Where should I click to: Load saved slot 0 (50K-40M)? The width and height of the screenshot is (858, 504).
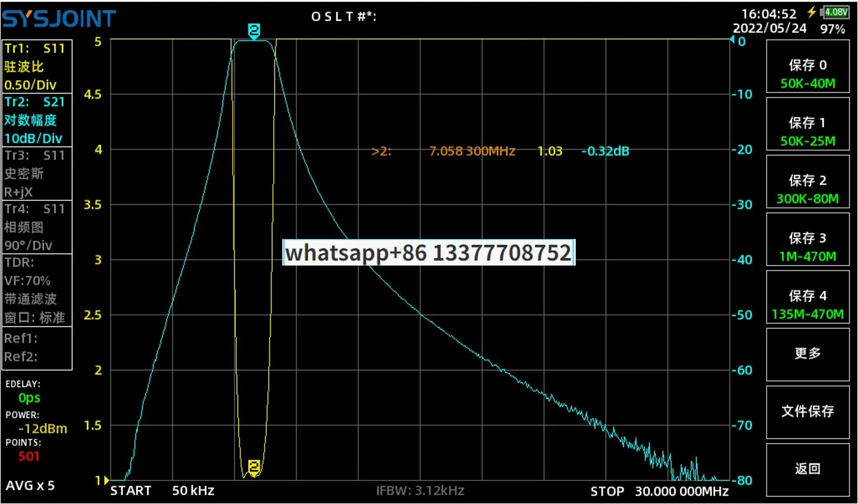(807, 66)
